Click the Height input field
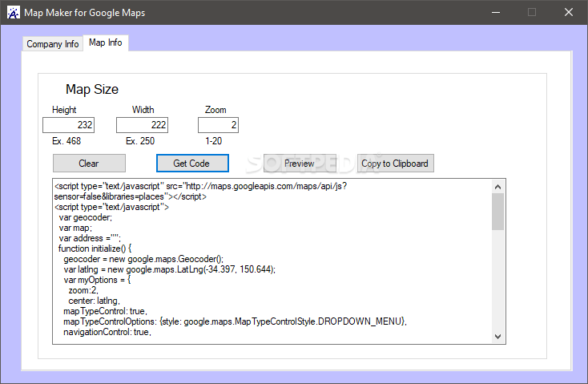 click(x=68, y=125)
